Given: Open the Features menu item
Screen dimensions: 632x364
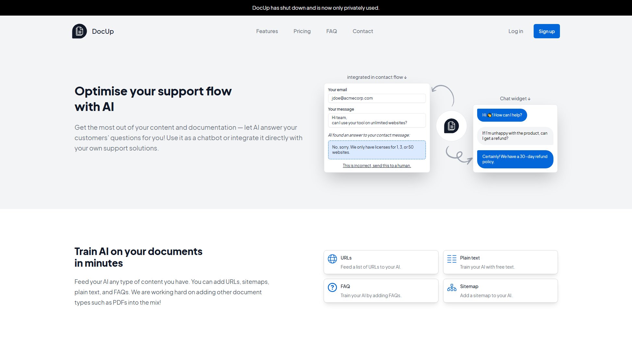Looking at the screenshot, I should [x=267, y=31].
